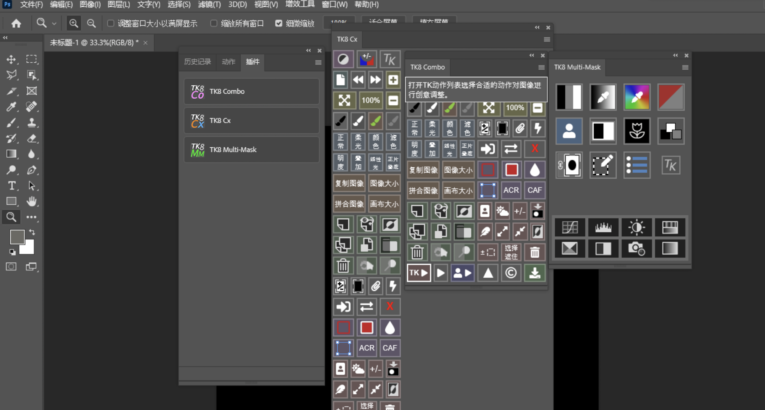
Task: Select the Eraser tool
Action: 32,138
